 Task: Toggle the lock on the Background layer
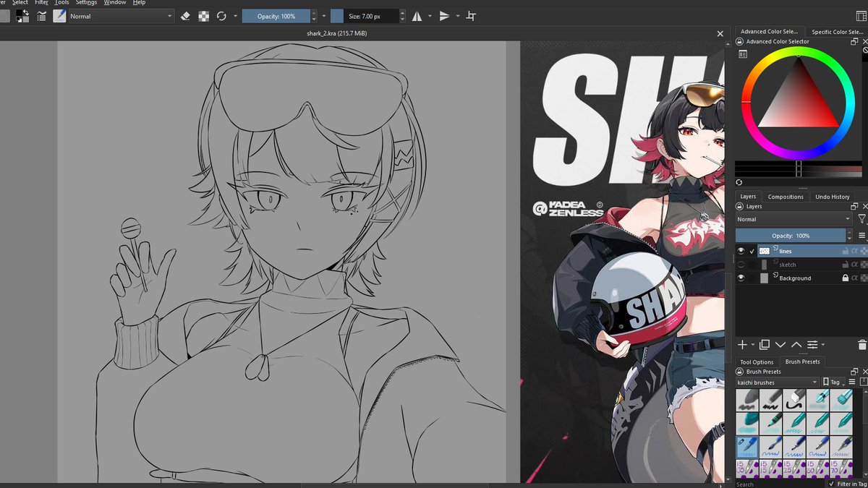pyautogui.click(x=845, y=278)
